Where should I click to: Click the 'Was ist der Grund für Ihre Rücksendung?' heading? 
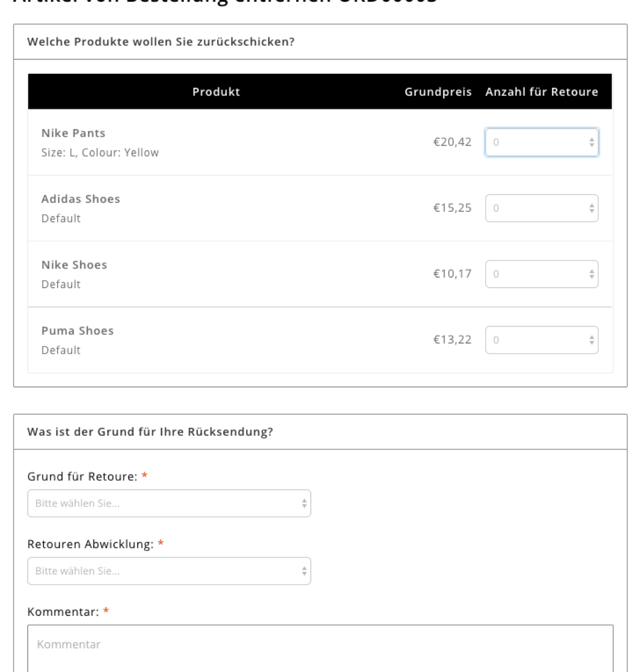click(x=150, y=432)
